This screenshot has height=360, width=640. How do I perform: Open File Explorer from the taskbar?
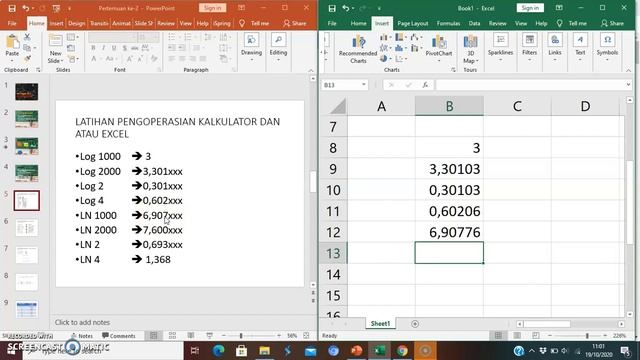264,351
